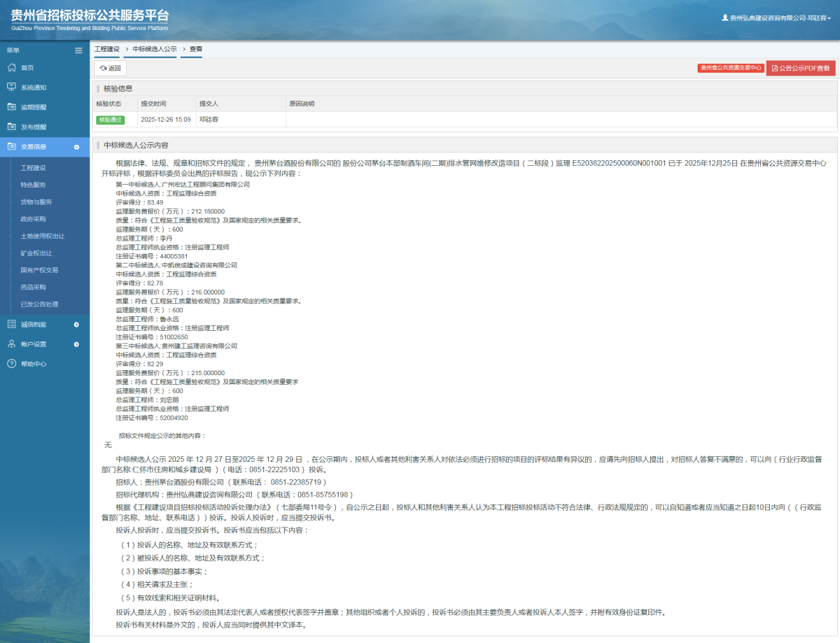Open 已发公告处理 in sidebar

pyautogui.click(x=39, y=304)
